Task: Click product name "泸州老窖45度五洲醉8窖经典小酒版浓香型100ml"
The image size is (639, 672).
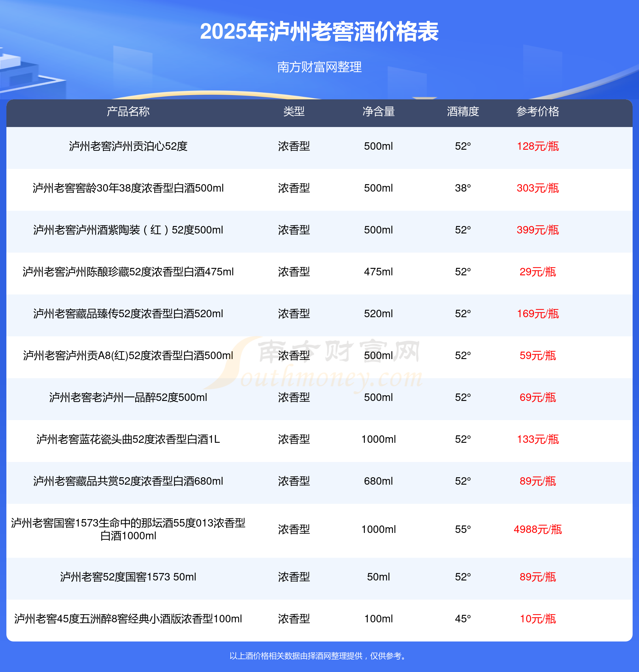Action: tap(128, 619)
